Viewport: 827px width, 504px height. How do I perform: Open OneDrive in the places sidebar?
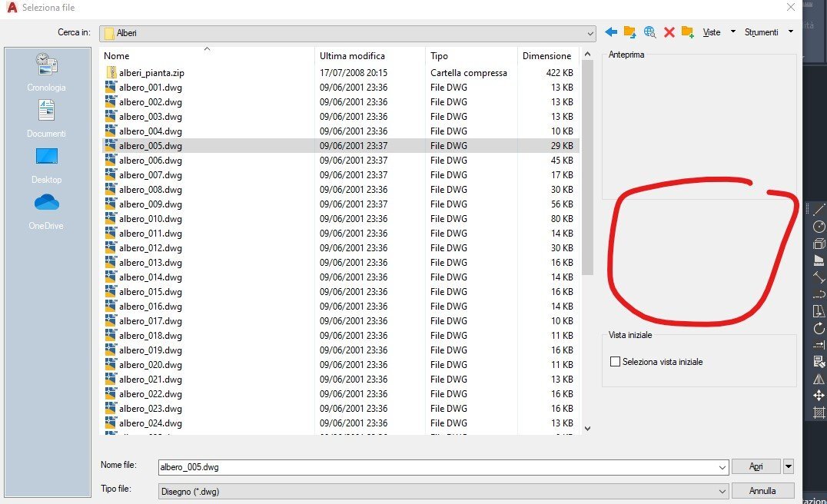[x=46, y=211]
